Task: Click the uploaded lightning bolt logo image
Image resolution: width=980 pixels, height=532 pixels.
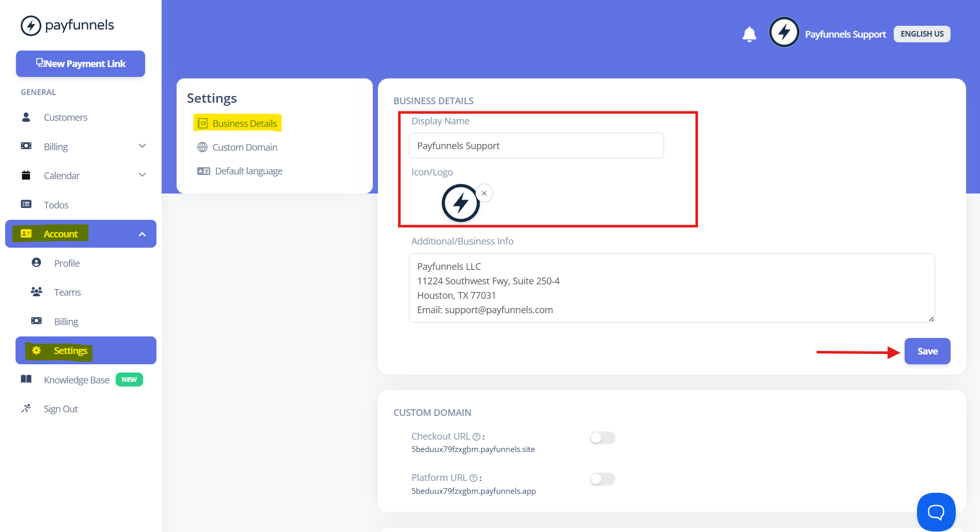Action: pyautogui.click(x=461, y=203)
